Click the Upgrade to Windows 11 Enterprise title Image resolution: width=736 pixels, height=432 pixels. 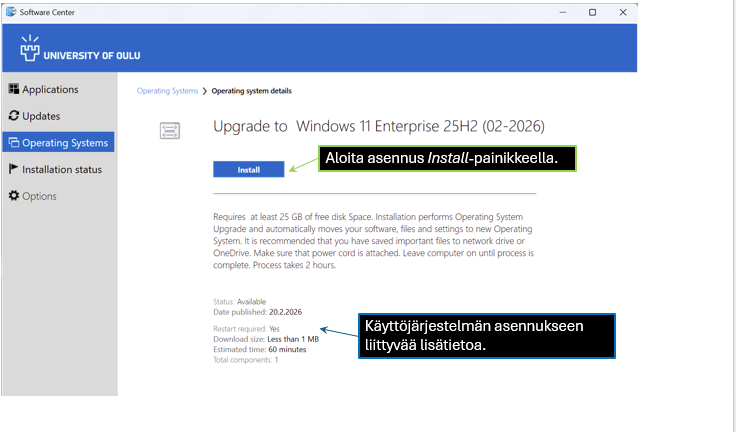[x=379, y=126]
